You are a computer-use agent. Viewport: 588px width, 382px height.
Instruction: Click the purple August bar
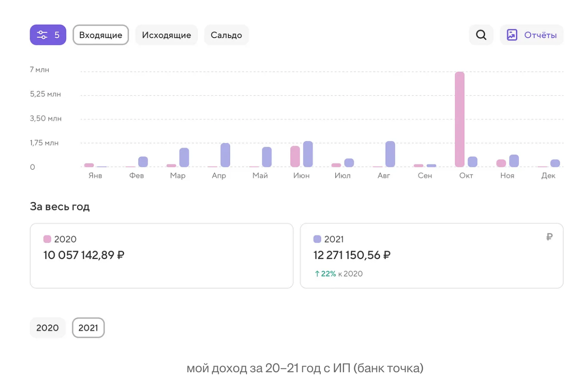click(390, 154)
